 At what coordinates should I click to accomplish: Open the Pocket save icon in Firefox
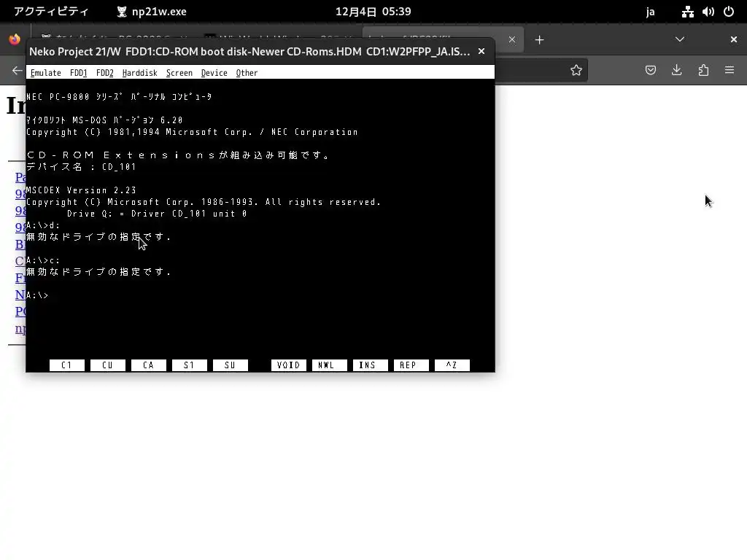click(651, 71)
